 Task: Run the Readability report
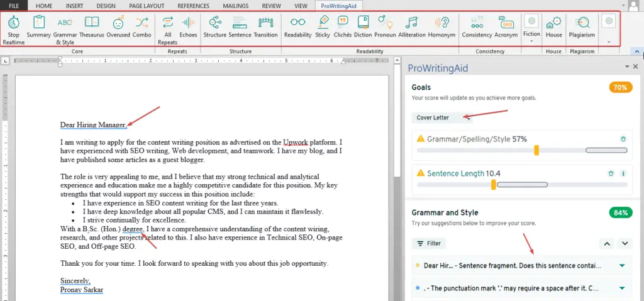pos(297,28)
